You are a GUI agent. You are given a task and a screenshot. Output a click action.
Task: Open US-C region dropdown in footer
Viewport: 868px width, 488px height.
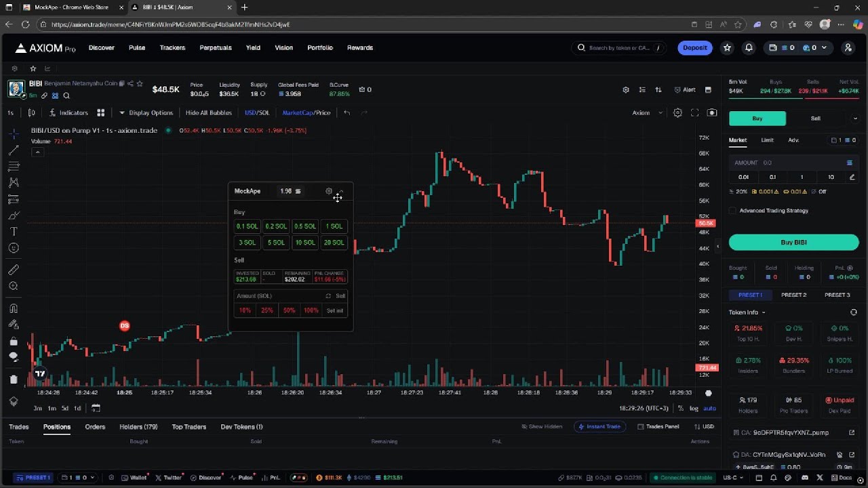[732, 477]
